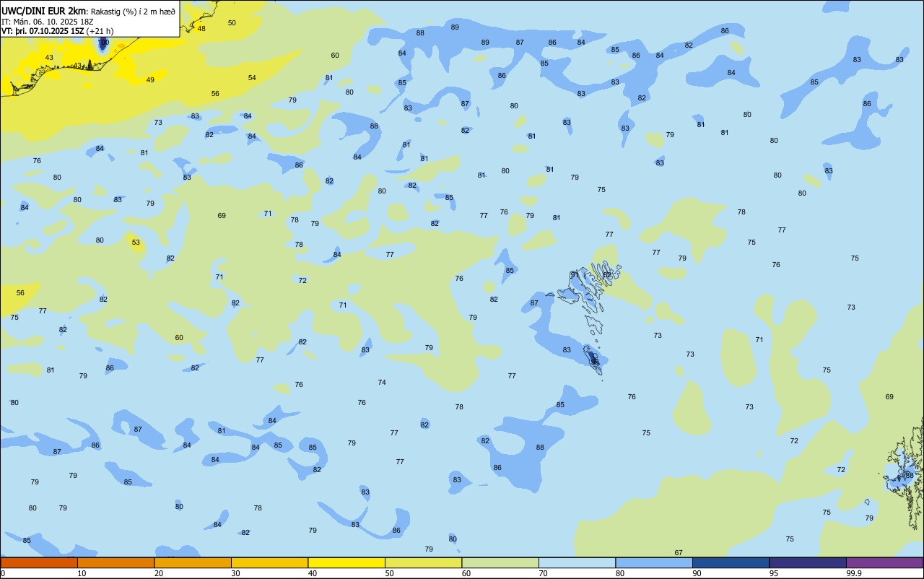Click the humidity value '74' on map
This screenshot has height=579, width=924.
[x=382, y=383]
